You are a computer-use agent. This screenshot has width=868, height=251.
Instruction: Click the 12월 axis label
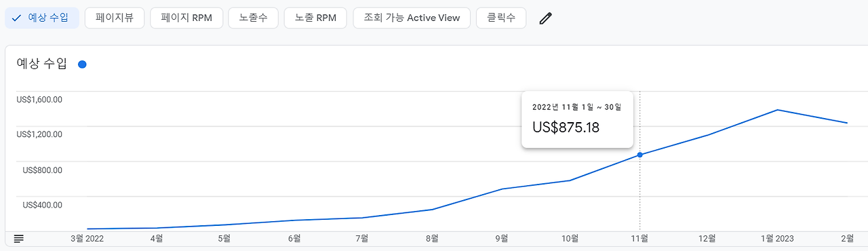(x=707, y=238)
